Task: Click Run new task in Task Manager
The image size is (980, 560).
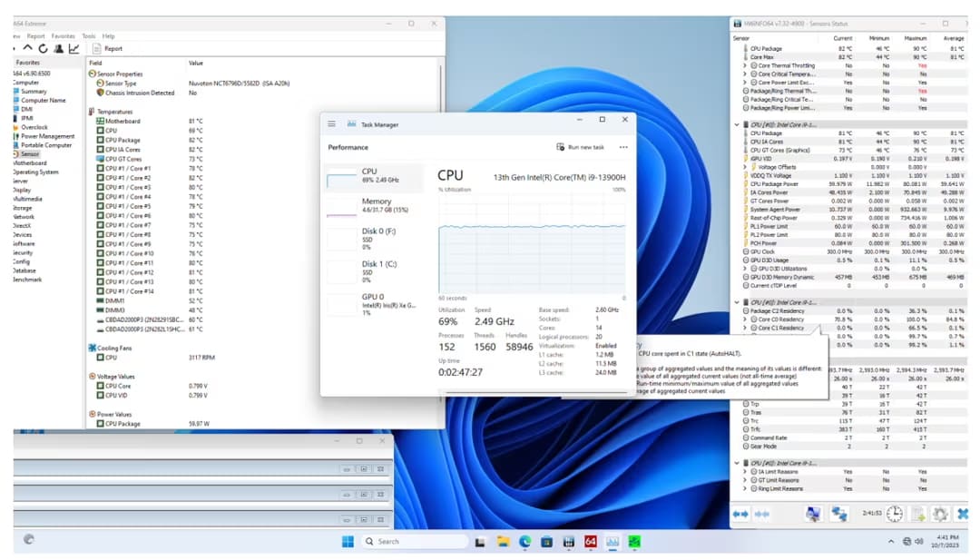Action: [581, 148]
